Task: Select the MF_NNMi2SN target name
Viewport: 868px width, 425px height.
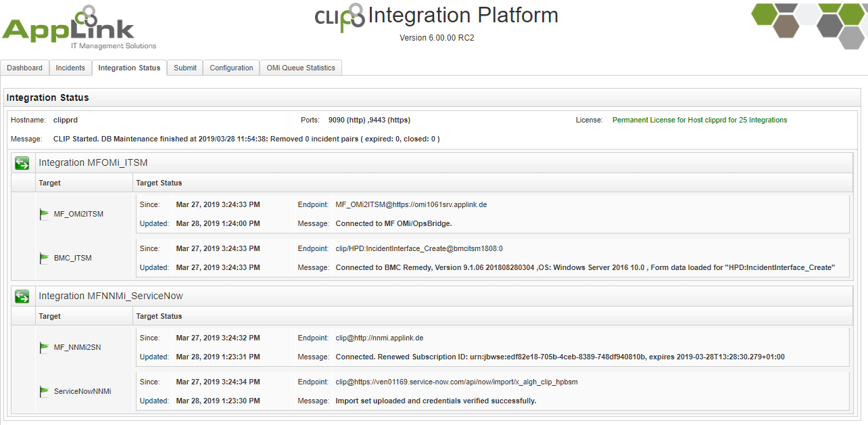Action: (77, 347)
